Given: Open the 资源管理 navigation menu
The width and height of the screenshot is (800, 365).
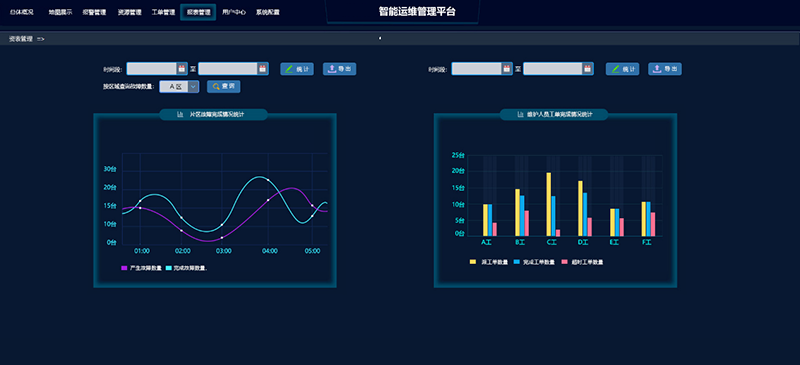Looking at the screenshot, I should 129,12.
